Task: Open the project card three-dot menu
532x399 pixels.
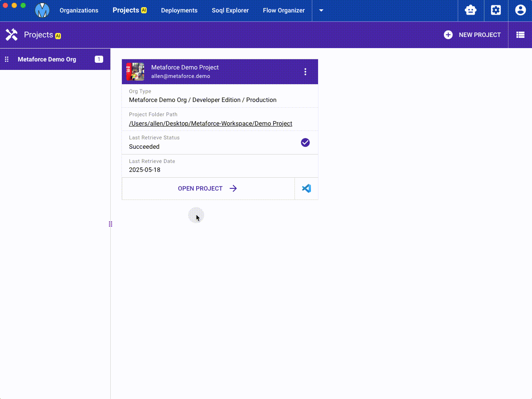Action: coord(305,72)
